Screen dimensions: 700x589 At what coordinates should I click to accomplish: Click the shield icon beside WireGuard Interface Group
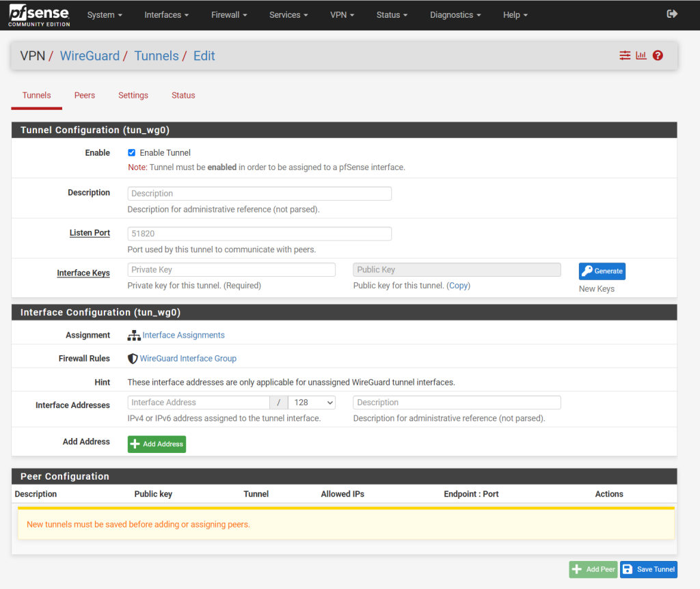(133, 359)
